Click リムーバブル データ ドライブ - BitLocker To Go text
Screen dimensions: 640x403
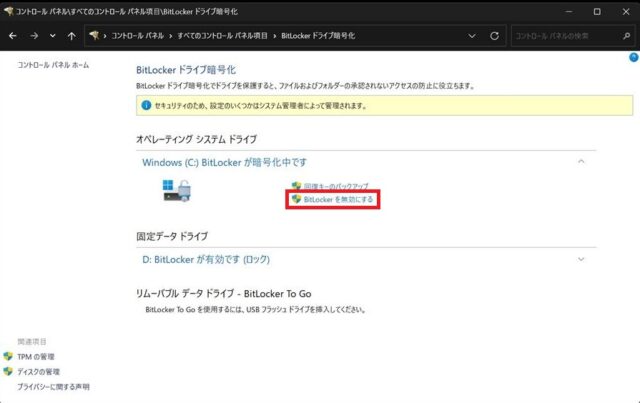(224, 294)
